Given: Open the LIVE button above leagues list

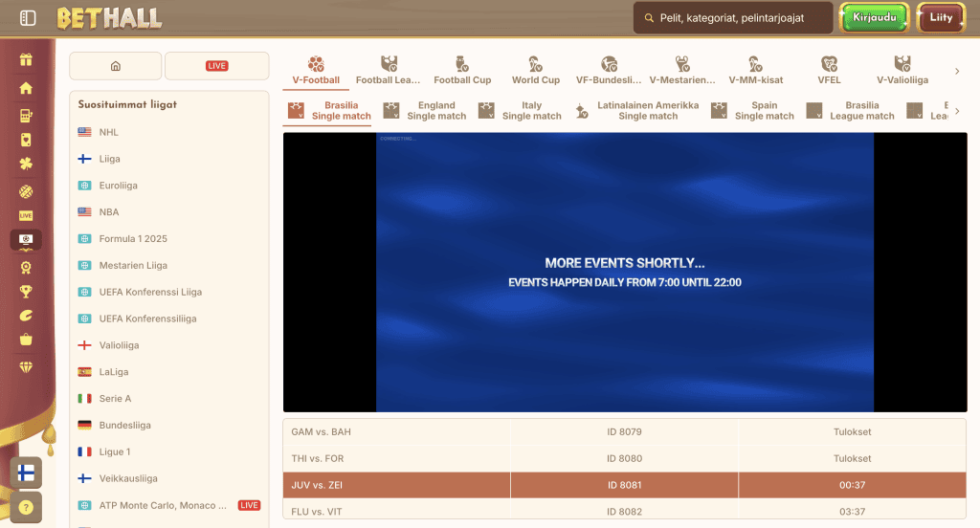Looking at the screenshot, I should coord(217,66).
